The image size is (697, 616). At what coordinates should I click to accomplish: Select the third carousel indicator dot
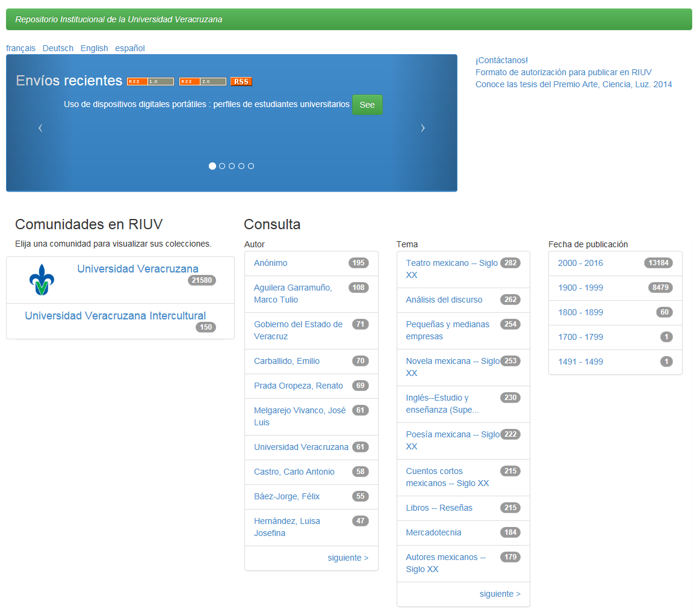tap(232, 166)
